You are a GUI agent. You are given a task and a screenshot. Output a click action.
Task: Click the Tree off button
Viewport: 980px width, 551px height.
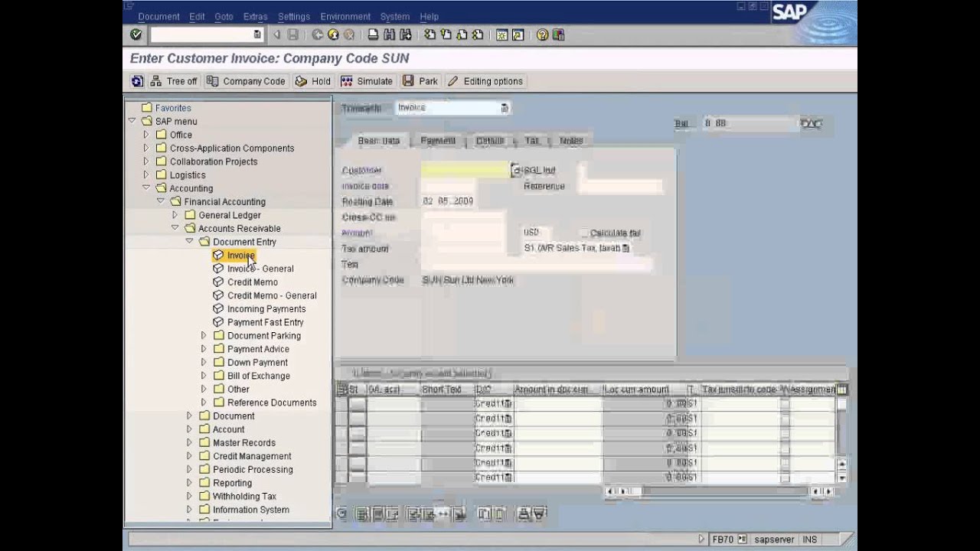pos(174,81)
